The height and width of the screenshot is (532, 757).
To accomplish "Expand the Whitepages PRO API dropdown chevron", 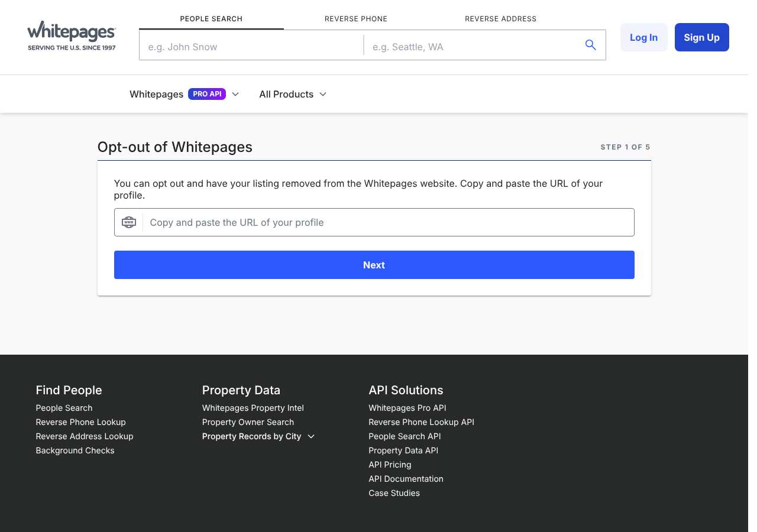I will point(235,94).
